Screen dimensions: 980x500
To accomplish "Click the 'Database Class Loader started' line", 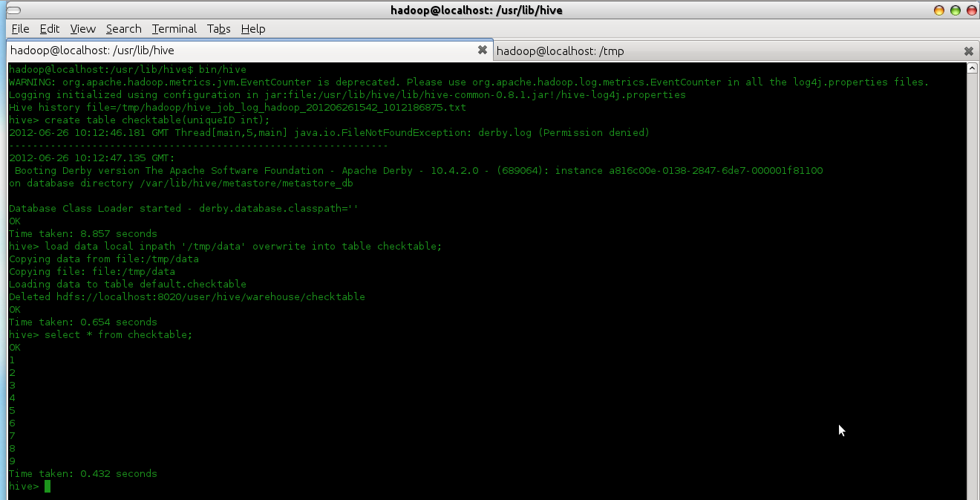I will coord(183,209).
